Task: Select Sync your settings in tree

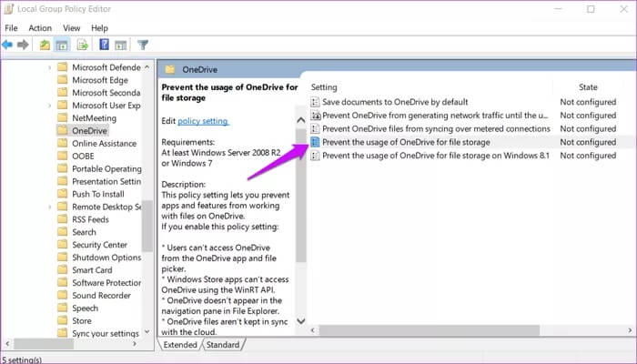Action: [106, 333]
